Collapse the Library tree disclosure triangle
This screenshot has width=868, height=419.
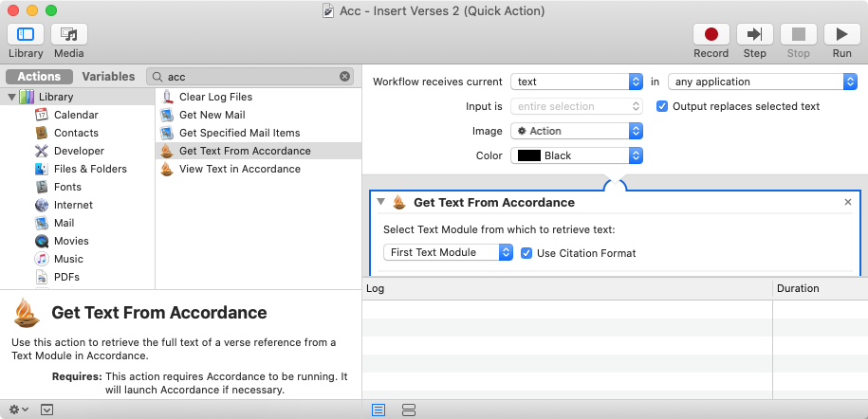pos(11,97)
